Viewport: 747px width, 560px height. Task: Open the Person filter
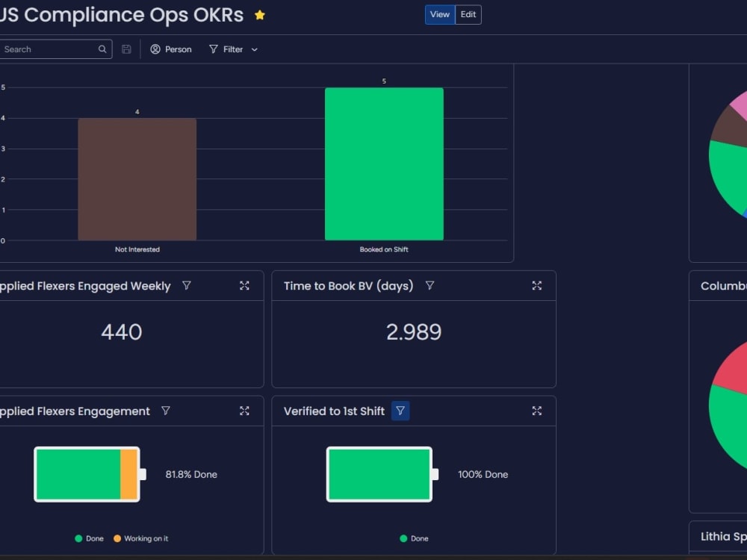[x=171, y=49]
